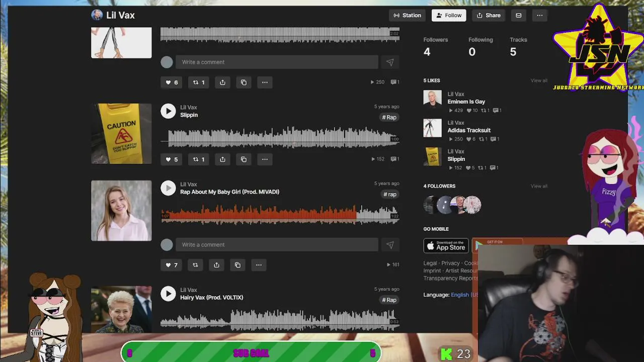Viewport: 644px width, 362px height.
Task: Send comment on the topmost track
Action: coord(390,62)
